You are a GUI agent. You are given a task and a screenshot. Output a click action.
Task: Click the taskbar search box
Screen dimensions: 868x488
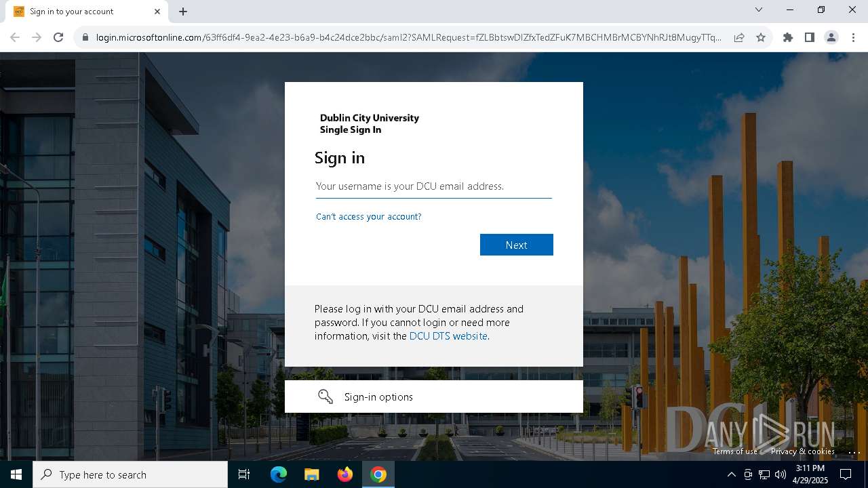[x=130, y=474]
